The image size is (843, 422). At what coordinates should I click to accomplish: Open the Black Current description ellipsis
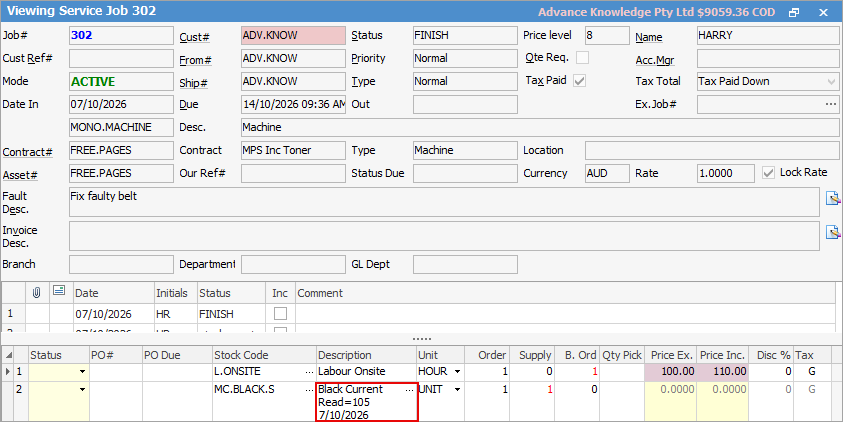tap(410, 390)
